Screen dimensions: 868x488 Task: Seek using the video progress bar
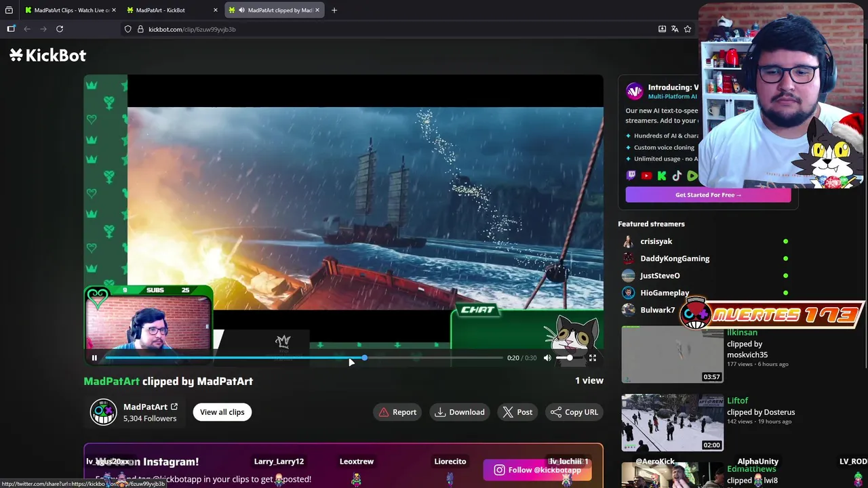pyautogui.click(x=304, y=358)
